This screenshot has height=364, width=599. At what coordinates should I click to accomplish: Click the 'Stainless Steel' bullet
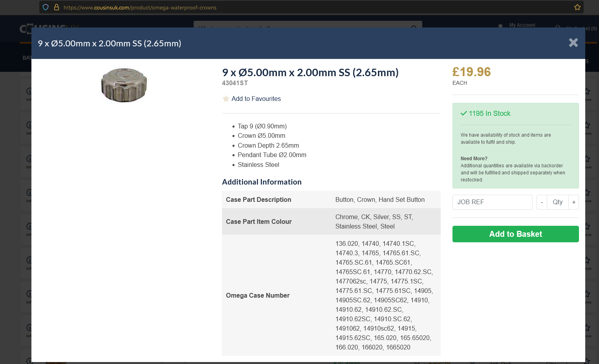(258, 165)
